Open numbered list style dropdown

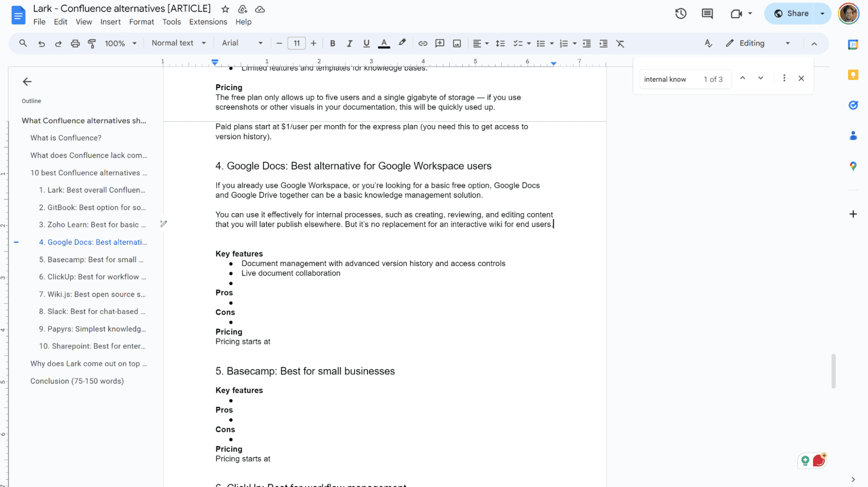click(574, 43)
